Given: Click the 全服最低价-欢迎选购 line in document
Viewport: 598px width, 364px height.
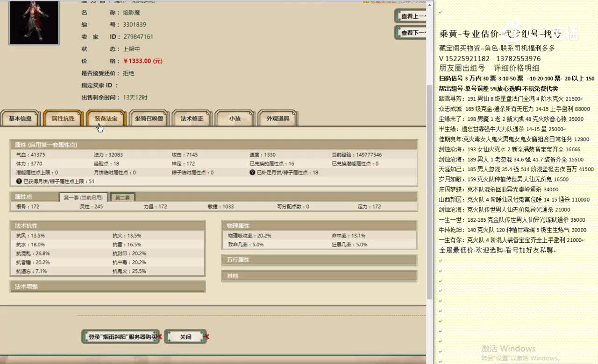Looking at the screenshot, I should (x=496, y=250).
